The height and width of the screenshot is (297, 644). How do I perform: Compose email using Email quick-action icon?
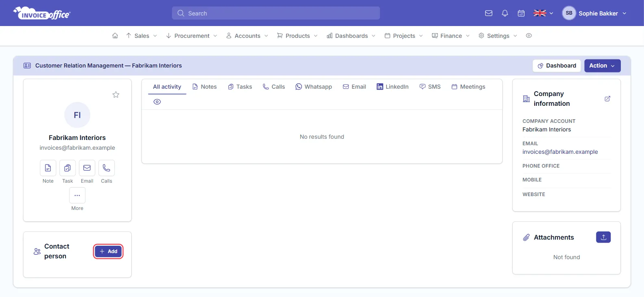coord(87,168)
